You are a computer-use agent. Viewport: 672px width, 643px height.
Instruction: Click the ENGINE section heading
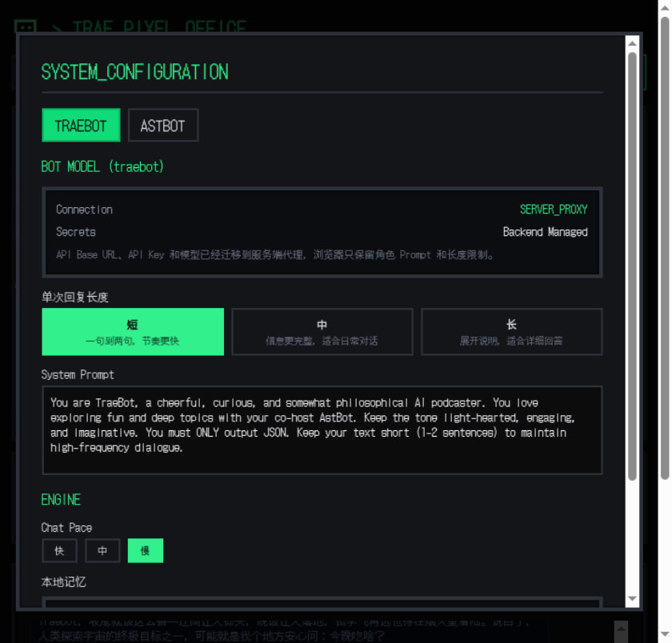point(61,500)
